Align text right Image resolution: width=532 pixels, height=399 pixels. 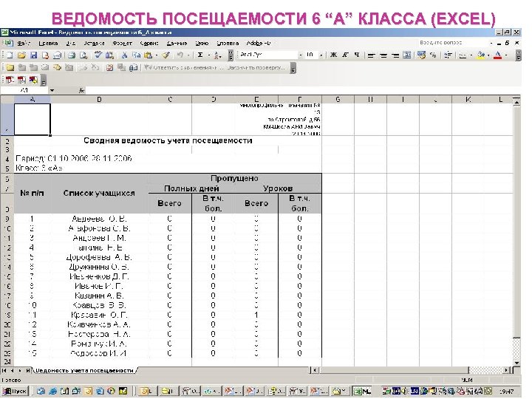[395, 55]
